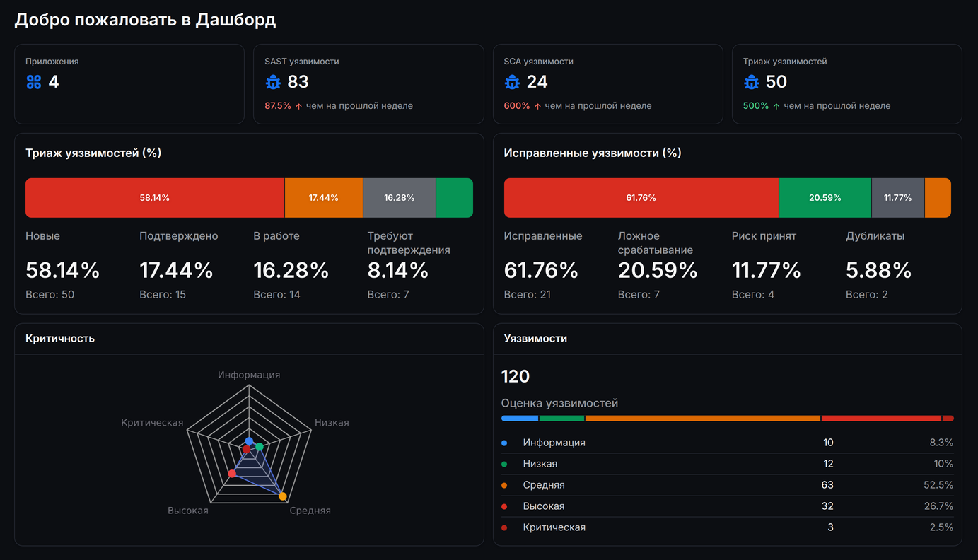Click the green up arrow next to 500%

pos(776,106)
